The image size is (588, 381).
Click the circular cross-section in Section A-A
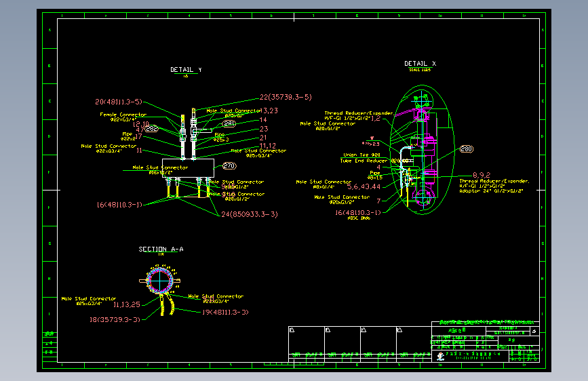coord(160,280)
